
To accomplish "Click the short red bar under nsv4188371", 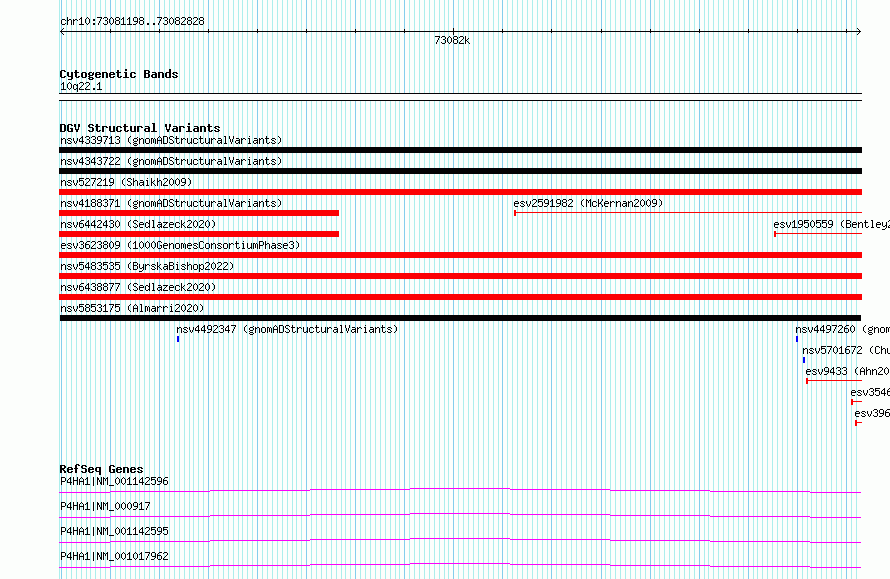I will 199,213.
